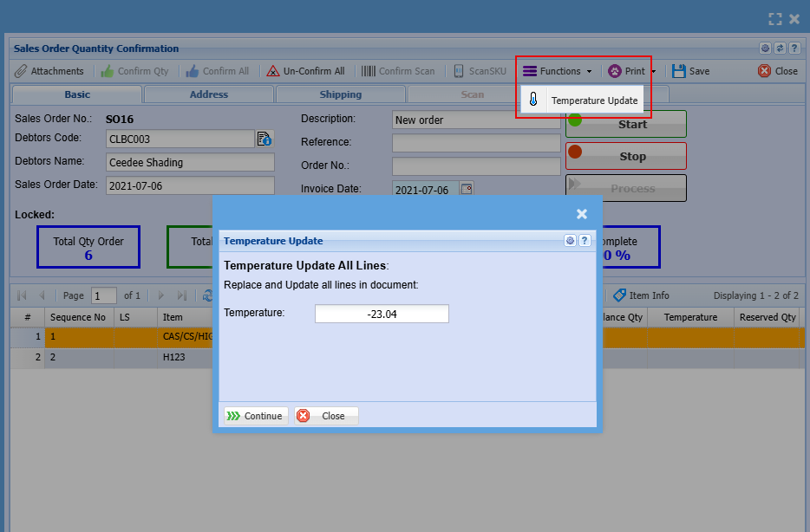This screenshot has width=810, height=532.
Task: Sort by Sequence No column header
Action: coord(79,317)
